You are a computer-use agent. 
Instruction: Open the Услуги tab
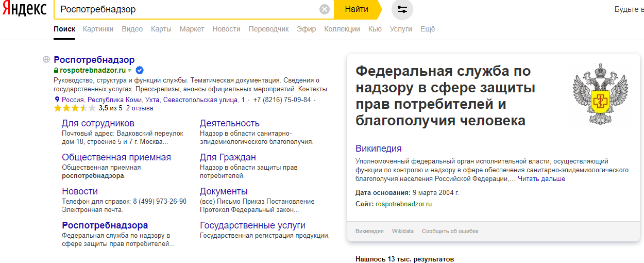(401, 29)
